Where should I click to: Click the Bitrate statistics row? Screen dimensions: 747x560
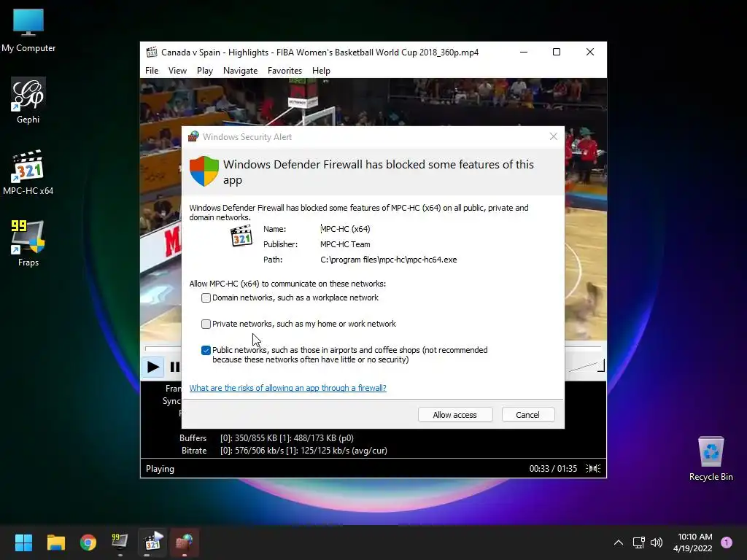coord(284,451)
